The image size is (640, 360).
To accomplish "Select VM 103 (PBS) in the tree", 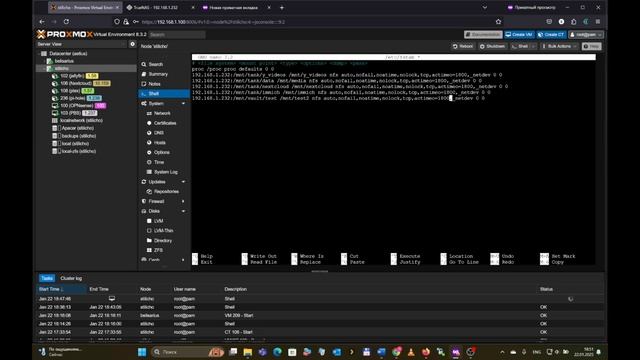I will coord(70,113).
